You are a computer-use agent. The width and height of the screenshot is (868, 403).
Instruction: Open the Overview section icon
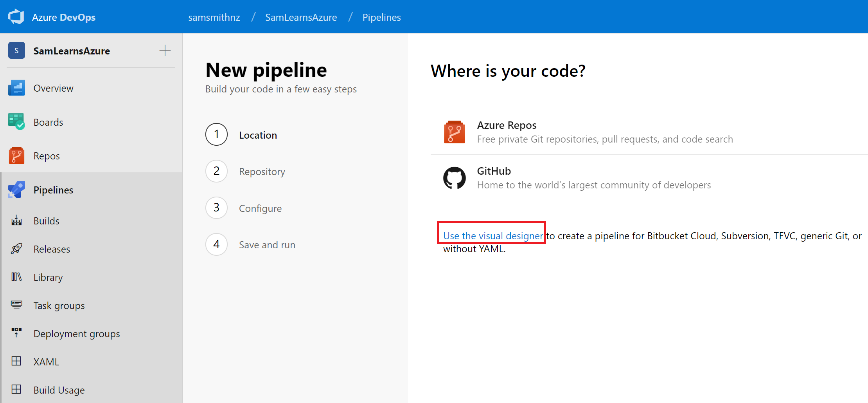pyautogui.click(x=16, y=88)
